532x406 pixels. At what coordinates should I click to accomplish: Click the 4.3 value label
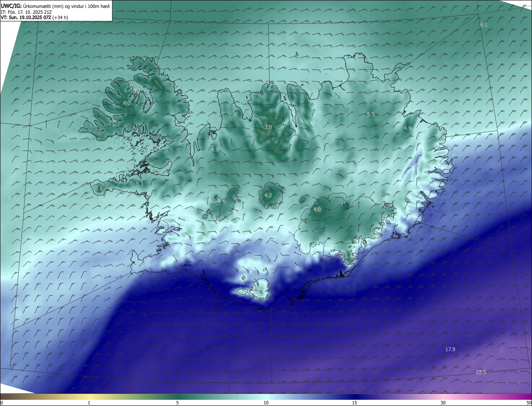tap(268, 195)
